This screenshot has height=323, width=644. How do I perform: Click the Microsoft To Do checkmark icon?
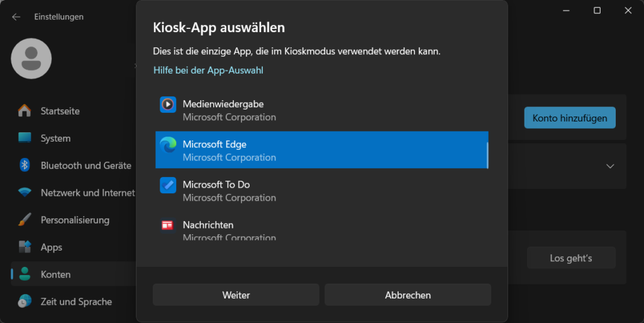tap(168, 185)
